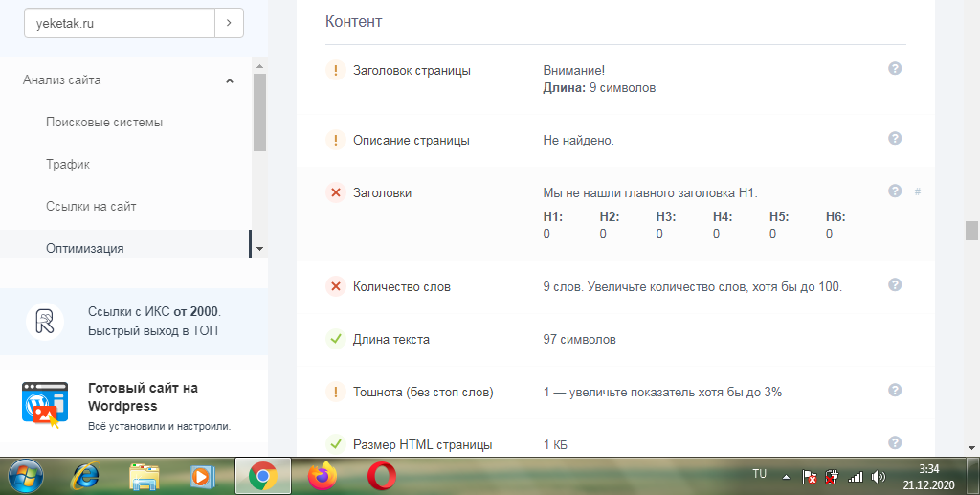The height and width of the screenshot is (495, 980).
Task: Open the media player taskbar icon
Action: point(202,477)
